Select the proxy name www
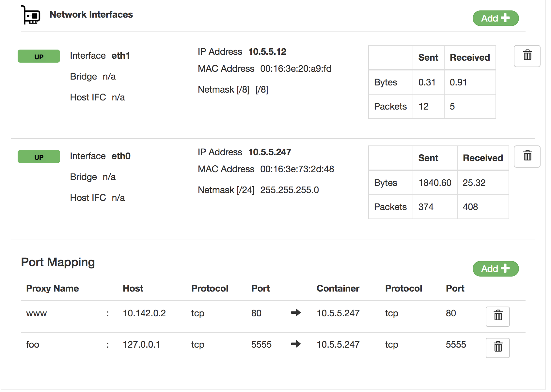Screen dimensions: 551x392 (x=37, y=313)
